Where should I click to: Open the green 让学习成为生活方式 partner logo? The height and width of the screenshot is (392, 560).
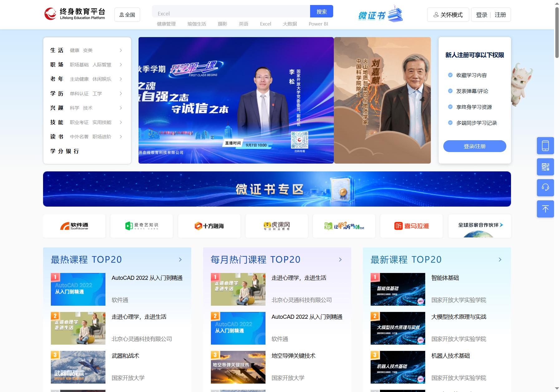[344, 226]
